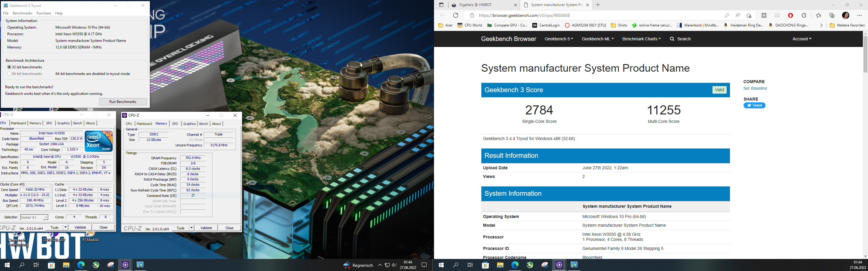
Task: Expand Tools dropdown arrow in CPU-Z CPU window
Action: 65,227
